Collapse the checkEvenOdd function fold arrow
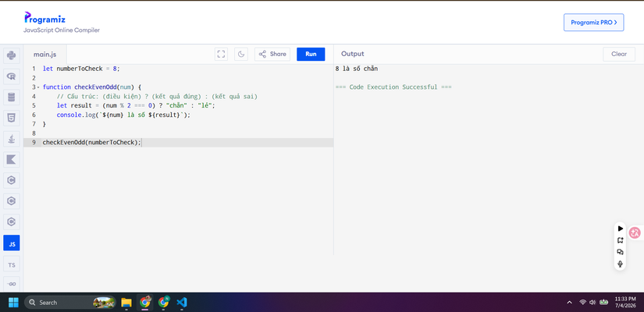This screenshot has width=644, height=312. (x=38, y=87)
